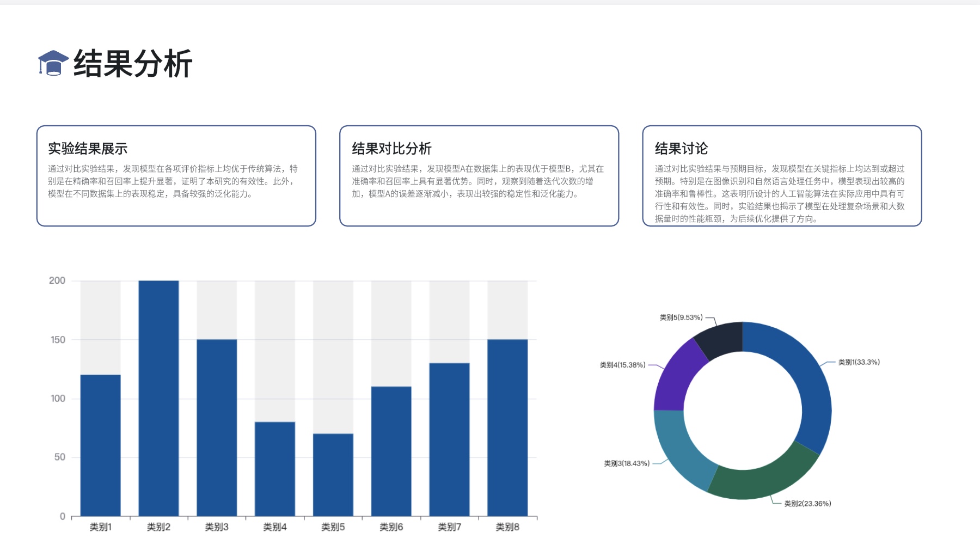This screenshot has width=980, height=538.
Task: Click the body text under 实验结果展示
Action: (173, 181)
